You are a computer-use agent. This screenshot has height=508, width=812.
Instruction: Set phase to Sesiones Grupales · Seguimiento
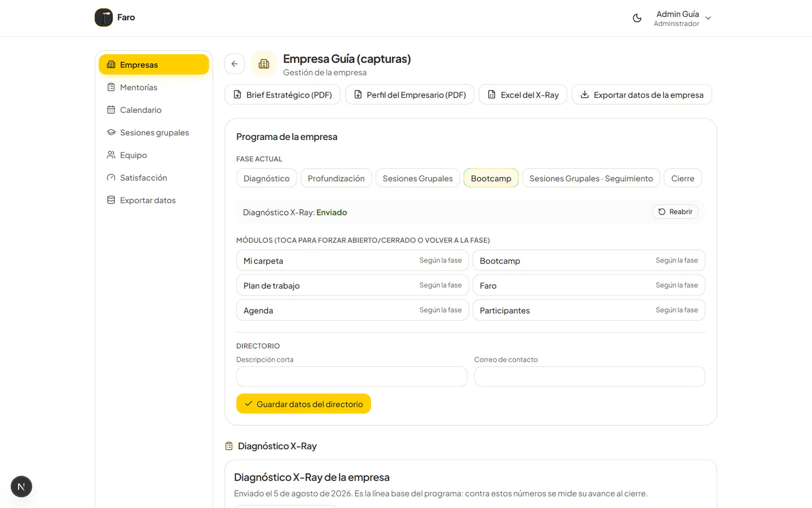pyautogui.click(x=591, y=178)
